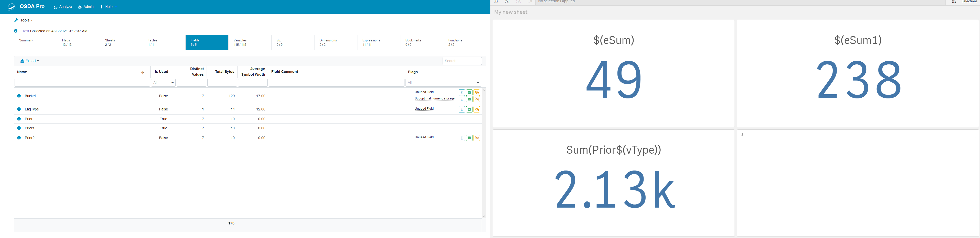Switch to the Variables tab
The height and width of the screenshot is (238, 980).
tap(250, 43)
